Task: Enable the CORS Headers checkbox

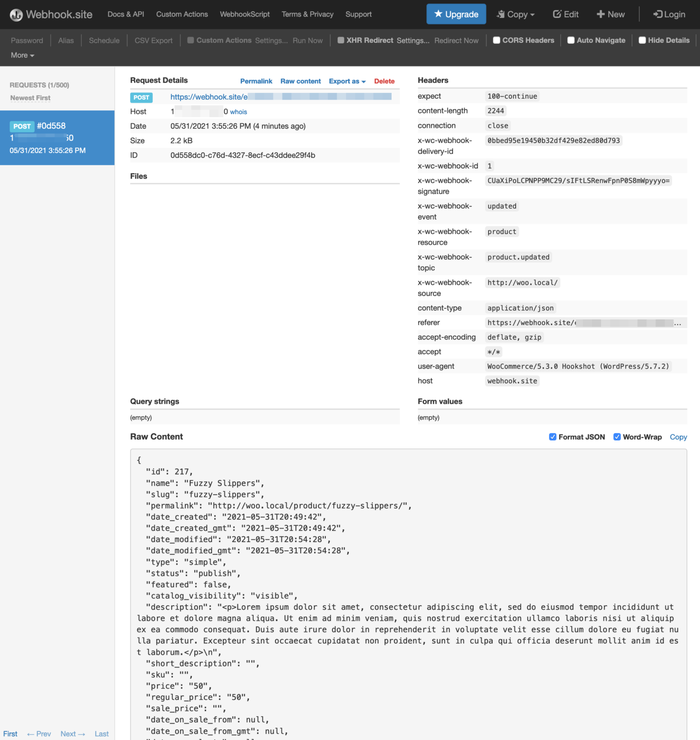Action: 497,40
